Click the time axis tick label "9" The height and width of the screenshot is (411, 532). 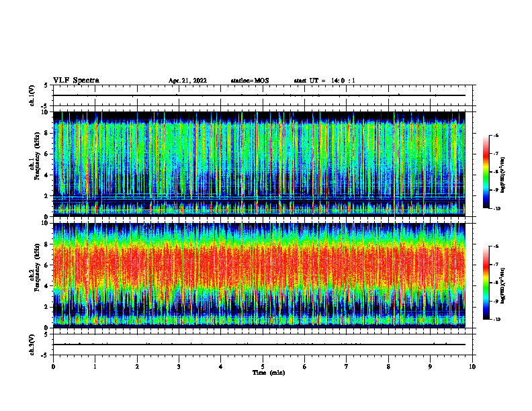click(430, 367)
